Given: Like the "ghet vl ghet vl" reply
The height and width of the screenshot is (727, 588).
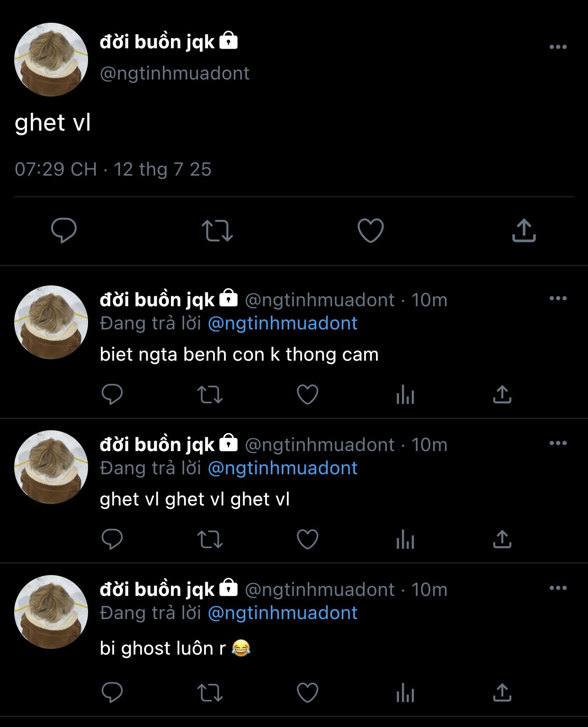Looking at the screenshot, I should click(307, 539).
